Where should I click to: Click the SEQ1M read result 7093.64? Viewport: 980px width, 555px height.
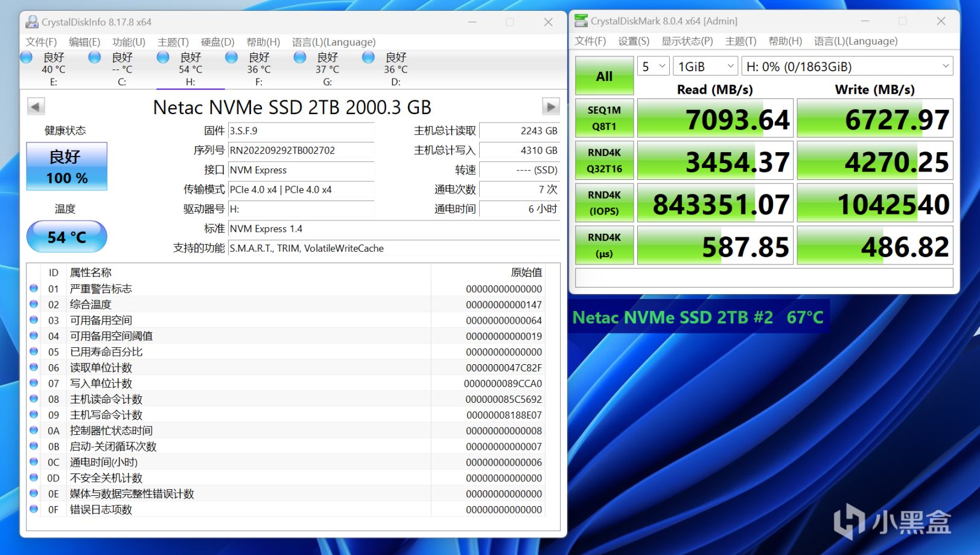point(715,118)
